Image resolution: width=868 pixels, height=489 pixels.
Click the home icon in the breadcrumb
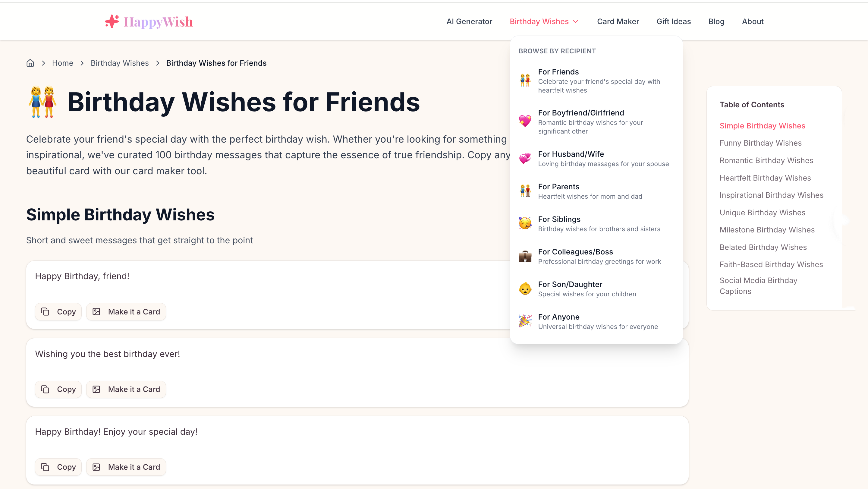click(30, 63)
